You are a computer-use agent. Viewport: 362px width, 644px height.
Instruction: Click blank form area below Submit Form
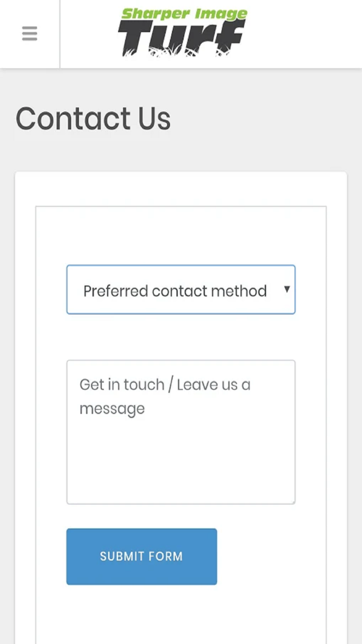point(181,614)
